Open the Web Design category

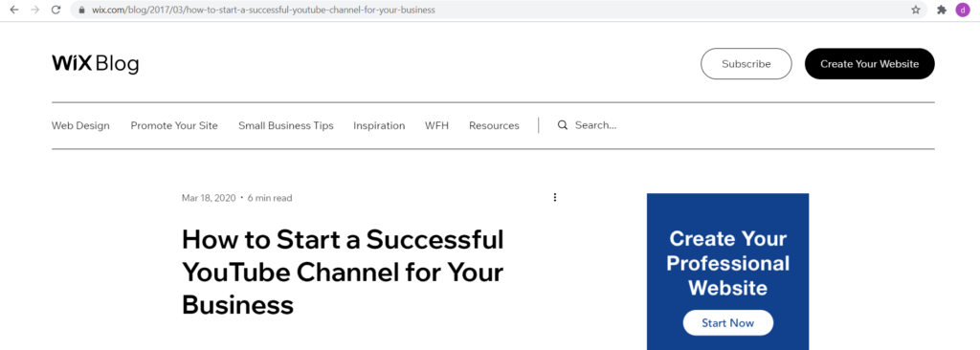(x=80, y=125)
